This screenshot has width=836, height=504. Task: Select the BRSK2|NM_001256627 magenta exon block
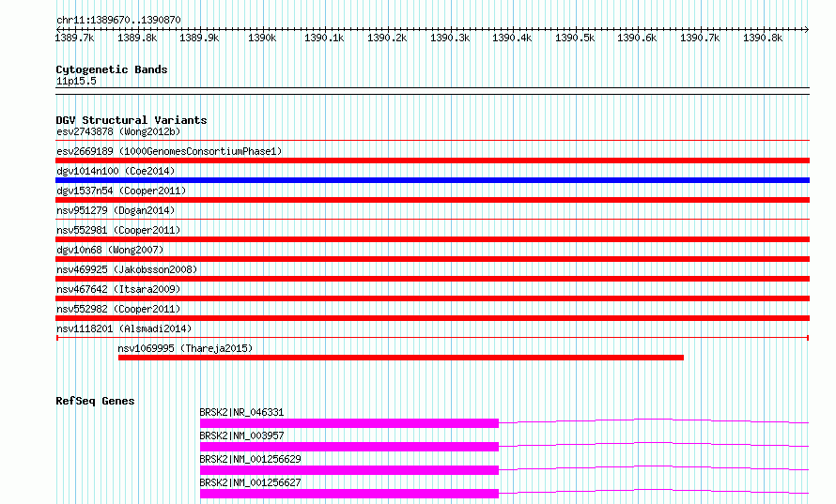click(349, 494)
